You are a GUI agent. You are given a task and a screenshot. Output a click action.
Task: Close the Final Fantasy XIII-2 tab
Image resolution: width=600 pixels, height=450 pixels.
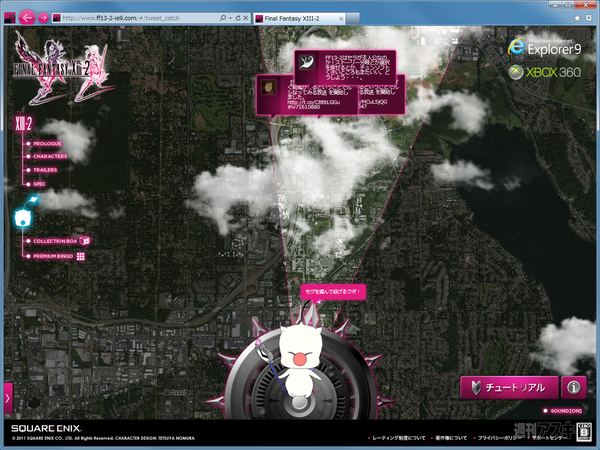click(x=341, y=18)
